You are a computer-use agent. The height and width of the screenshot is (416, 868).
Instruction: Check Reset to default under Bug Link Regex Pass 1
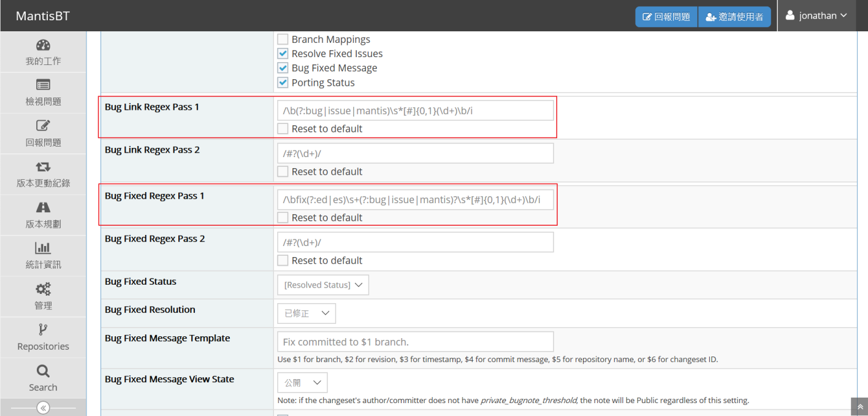(x=283, y=129)
